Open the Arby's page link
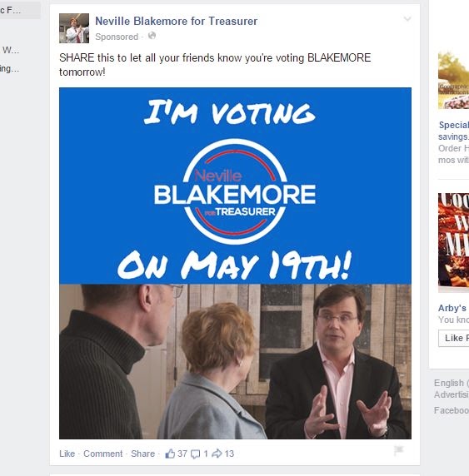This screenshot has width=469, height=476. [452, 308]
